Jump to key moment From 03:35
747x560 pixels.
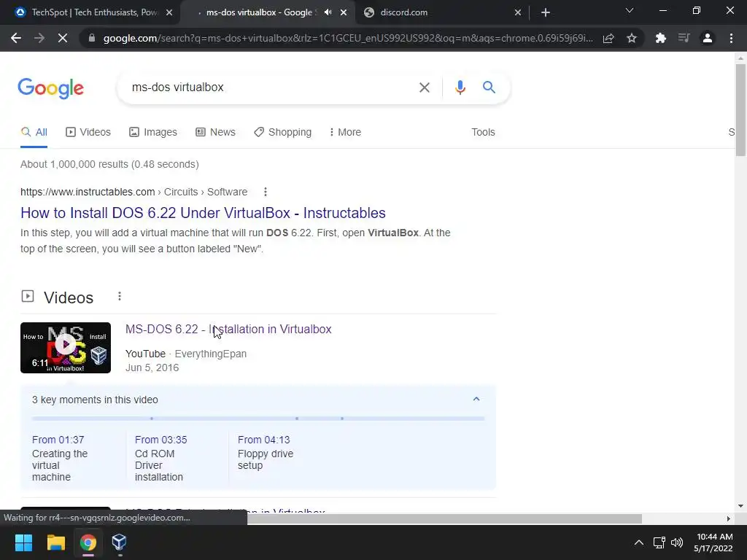click(160, 440)
